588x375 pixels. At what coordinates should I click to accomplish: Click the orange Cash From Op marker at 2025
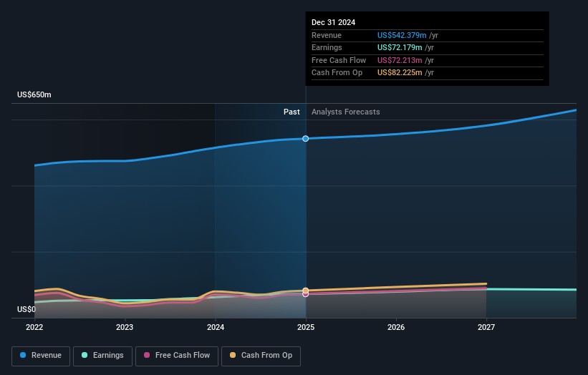(306, 291)
